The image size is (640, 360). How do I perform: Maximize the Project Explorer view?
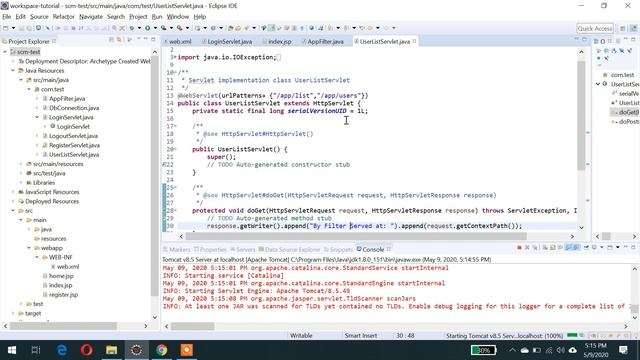click(153, 39)
